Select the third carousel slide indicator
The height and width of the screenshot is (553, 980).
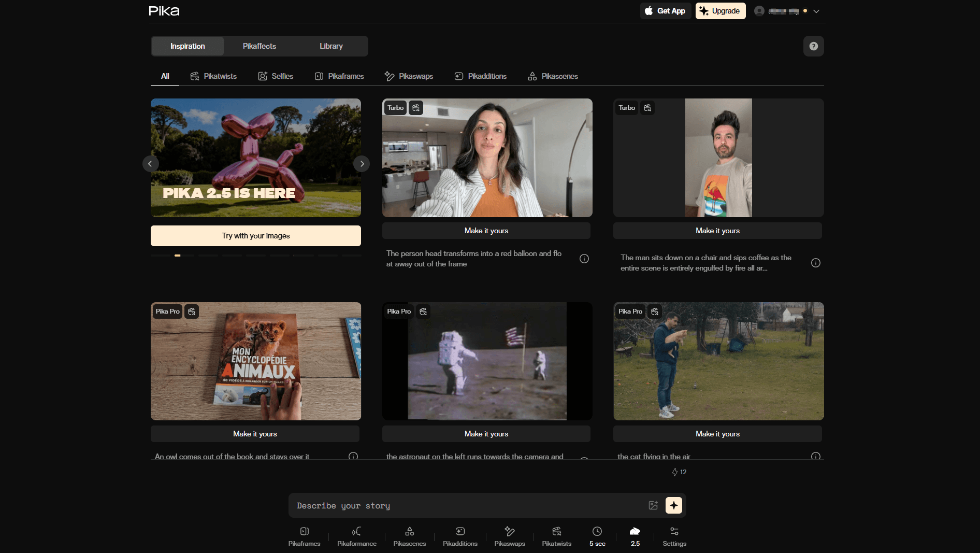208,256
